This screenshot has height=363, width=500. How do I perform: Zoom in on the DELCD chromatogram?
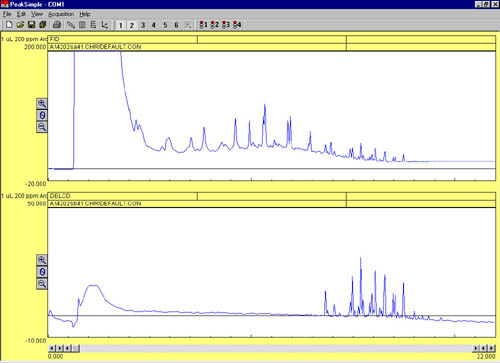[x=42, y=260]
